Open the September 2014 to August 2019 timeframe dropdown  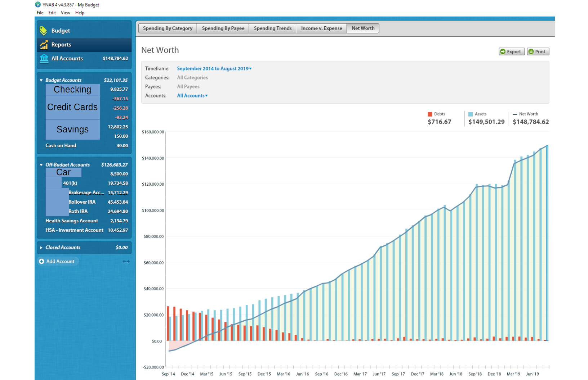coord(214,68)
